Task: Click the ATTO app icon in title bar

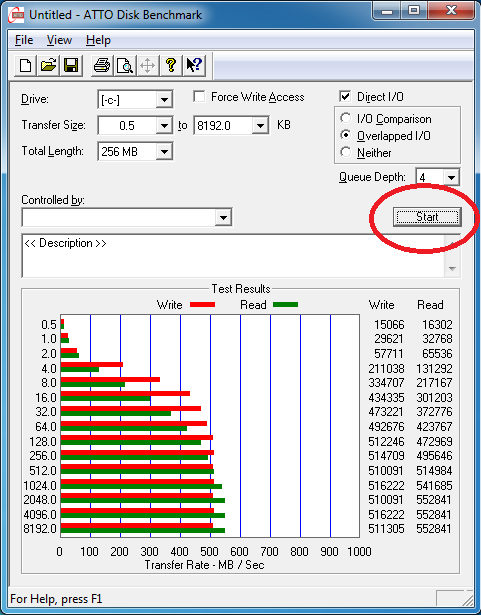Action: coord(17,15)
